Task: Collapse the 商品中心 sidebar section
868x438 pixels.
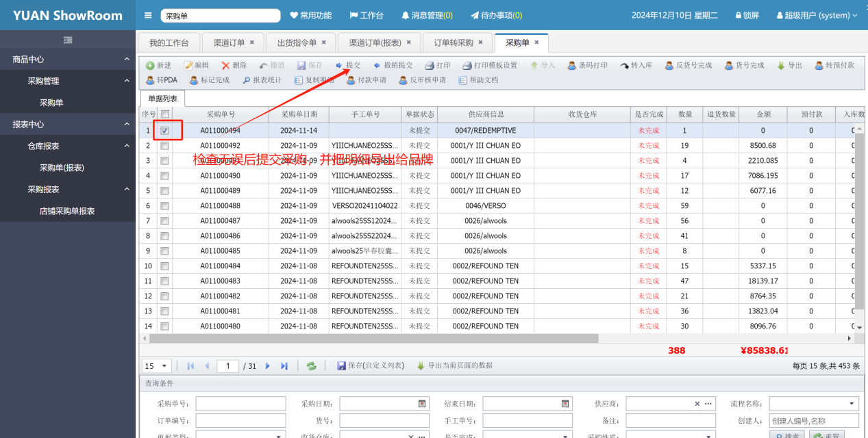Action: click(68, 60)
